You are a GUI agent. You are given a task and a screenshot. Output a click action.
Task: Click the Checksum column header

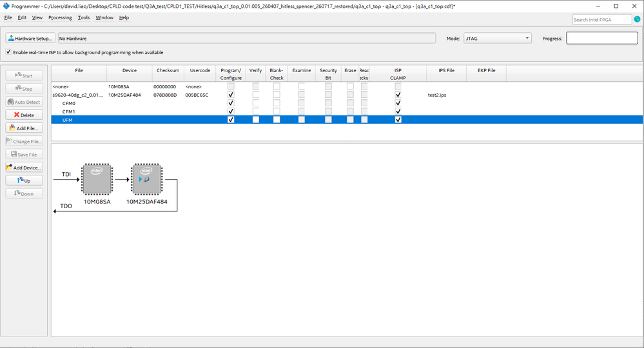click(x=168, y=73)
